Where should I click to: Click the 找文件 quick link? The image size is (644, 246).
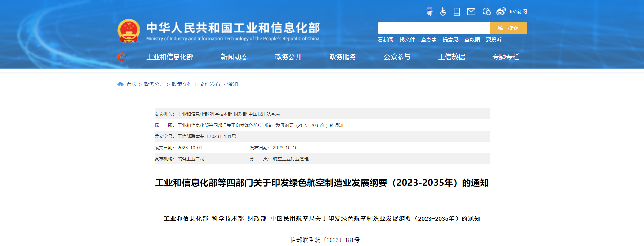click(407, 40)
